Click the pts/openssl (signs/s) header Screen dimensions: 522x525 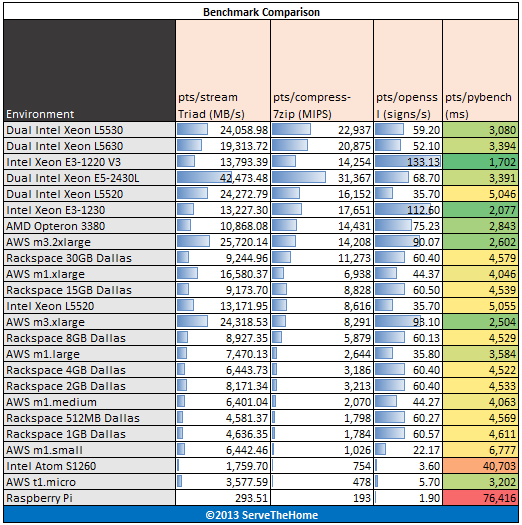pos(408,71)
